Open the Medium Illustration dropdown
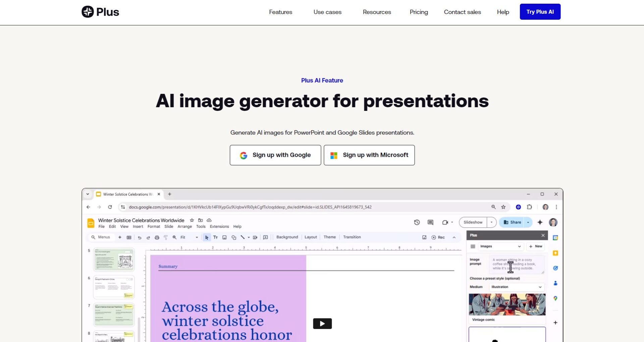This screenshot has height=342, width=644. (516, 287)
